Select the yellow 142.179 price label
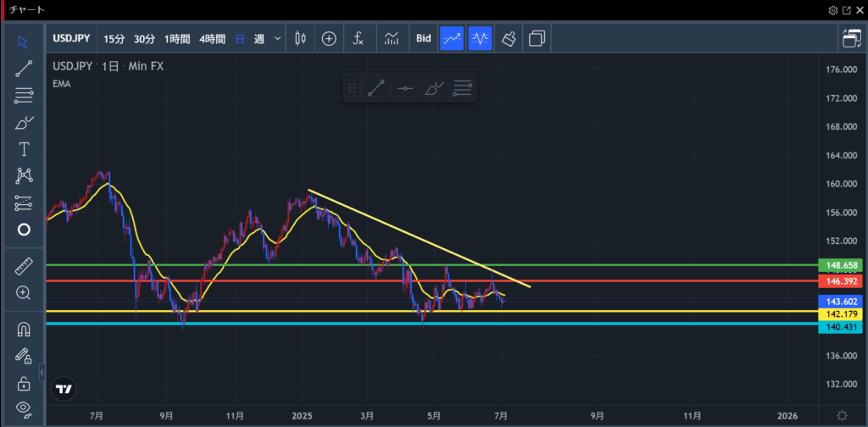This screenshot has width=868, height=427. (x=842, y=313)
